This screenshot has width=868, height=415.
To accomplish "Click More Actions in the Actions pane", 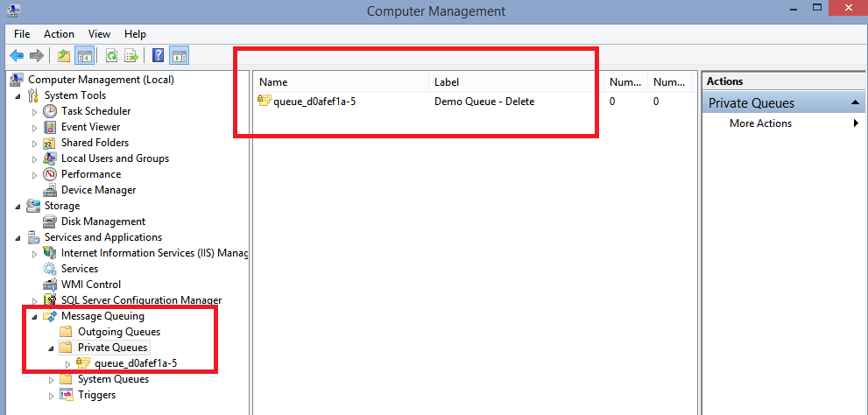I will (x=760, y=123).
